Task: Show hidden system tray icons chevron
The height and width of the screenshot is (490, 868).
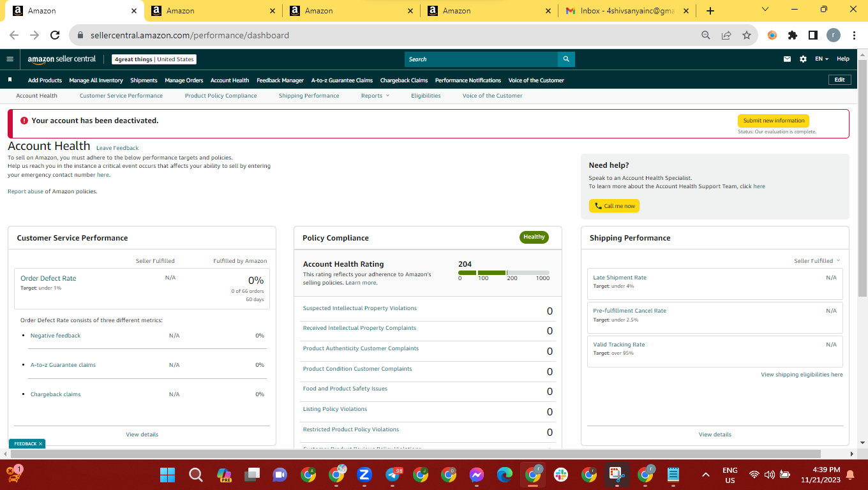Action: pyautogui.click(x=706, y=475)
